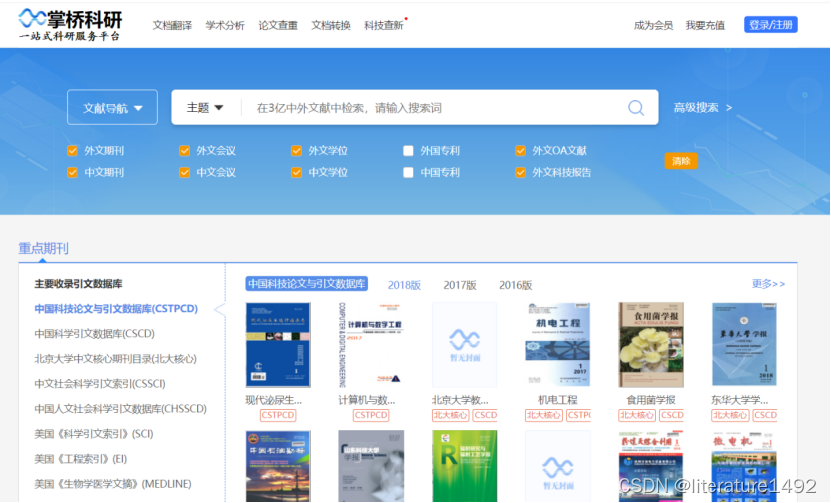Open 东华大学学... journal cover
This screenshot has height=503, width=831.
pyautogui.click(x=744, y=345)
